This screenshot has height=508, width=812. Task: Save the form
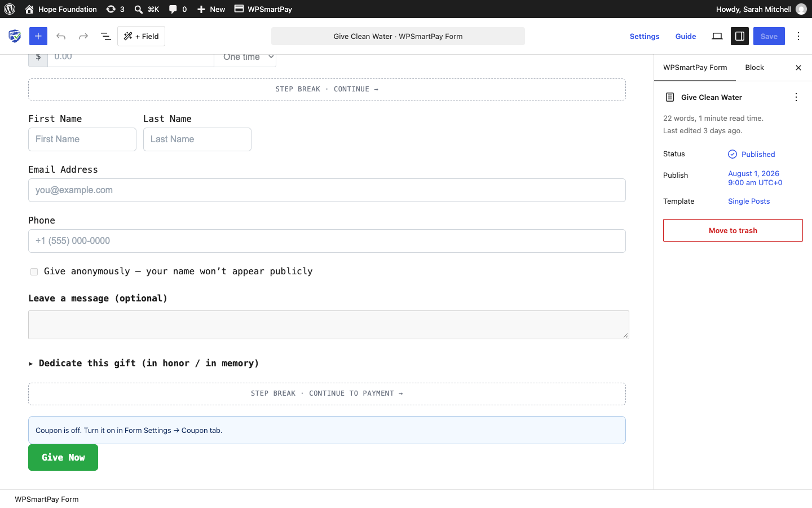pos(769,36)
